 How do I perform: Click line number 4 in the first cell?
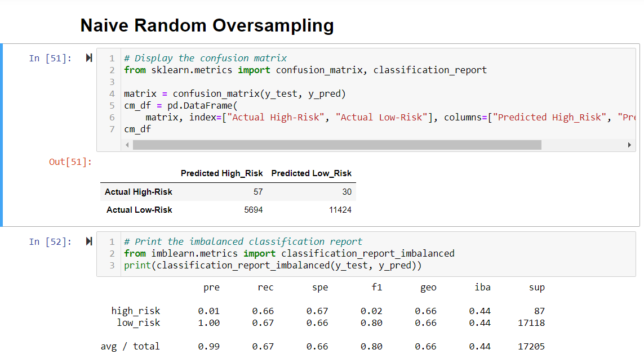click(x=112, y=93)
